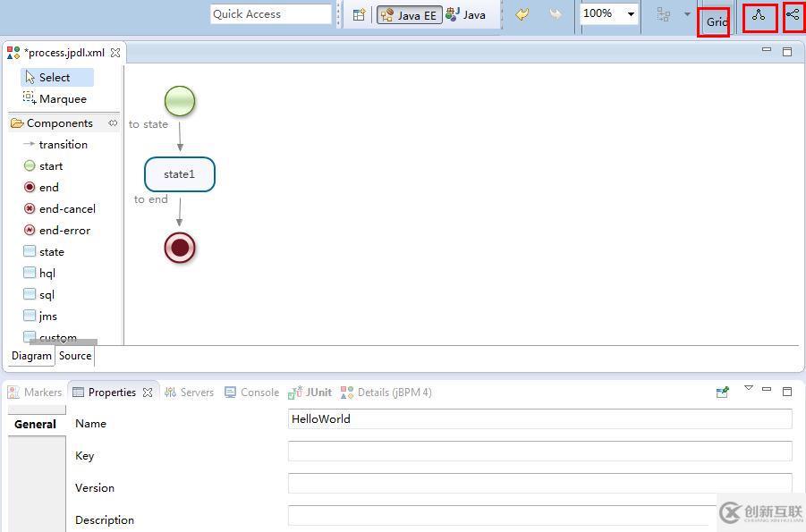Close the process.jpdl.xml editor tab
Viewport: 806px width, 532px height.
(115, 53)
